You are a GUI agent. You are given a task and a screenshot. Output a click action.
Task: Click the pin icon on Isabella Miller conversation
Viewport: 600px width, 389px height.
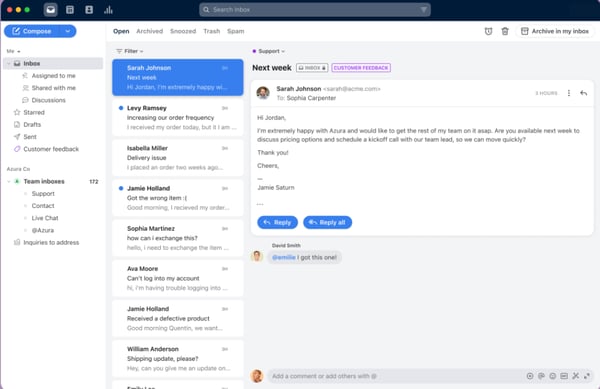point(225,148)
